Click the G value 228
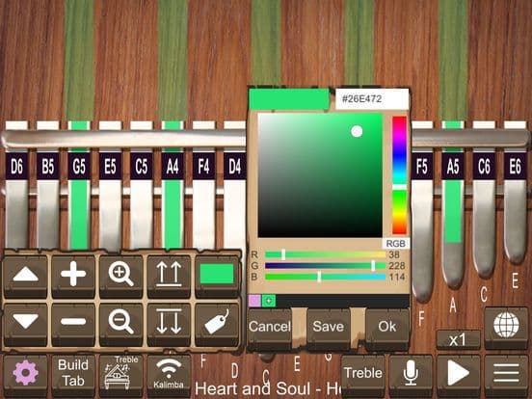 [397, 266]
